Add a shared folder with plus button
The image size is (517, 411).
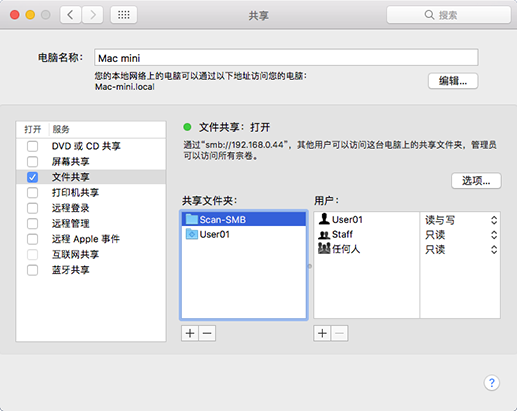pos(190,333)
